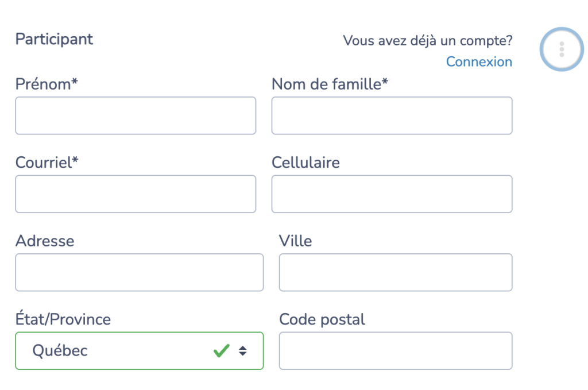Viewport: 588px width, 390px height.
Task: Click the Code postal label
Action: (x=322, y=319)
